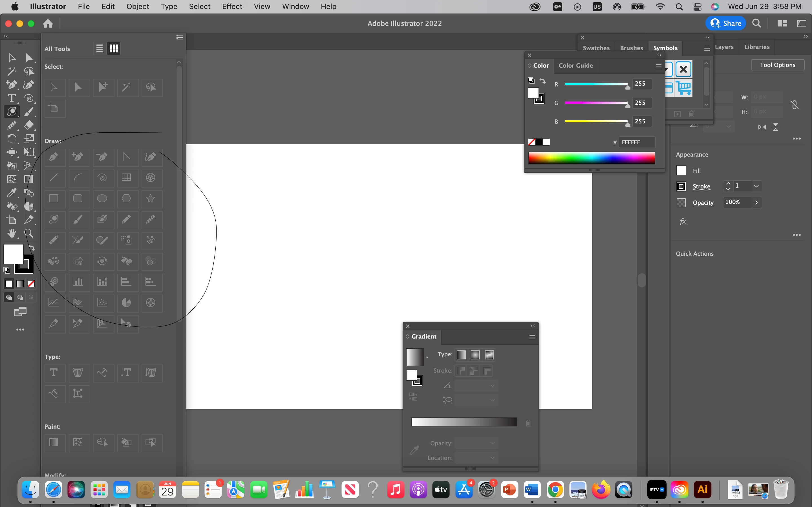Open the Stroke weight dropdown

click(x=756, y=186)
